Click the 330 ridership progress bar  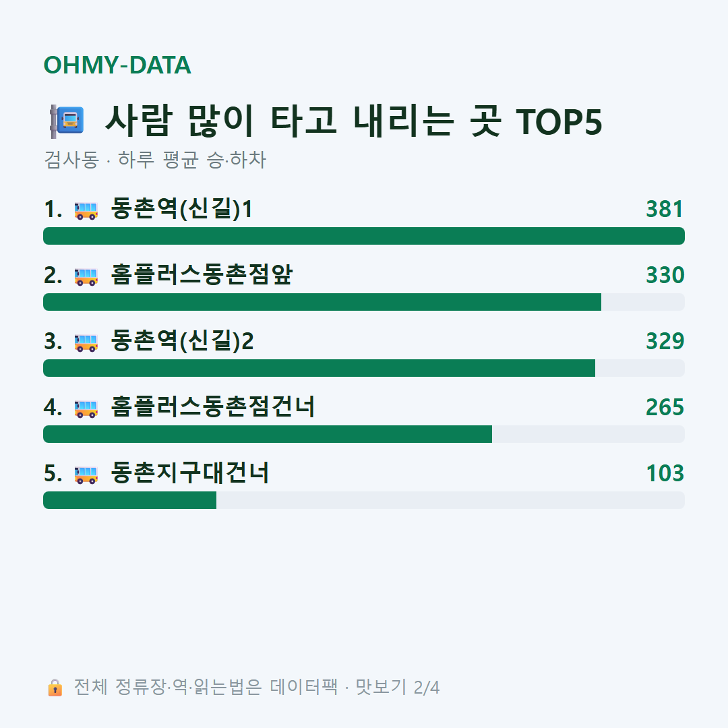(x=364, y=302)
